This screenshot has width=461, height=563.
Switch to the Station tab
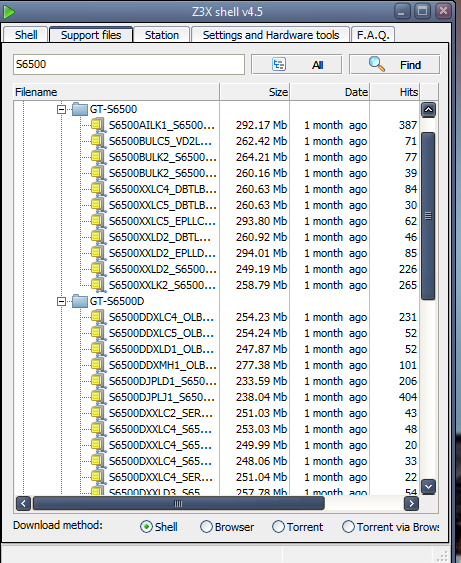coord(162,35)
